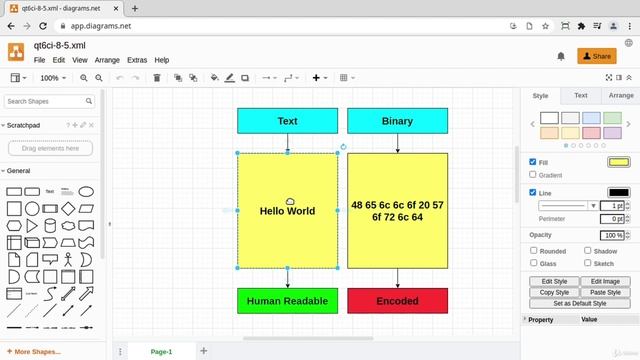This screenshot has height=360, width=640.
Task: Enable the Sketch checkbox
Action: coord(587,263)
